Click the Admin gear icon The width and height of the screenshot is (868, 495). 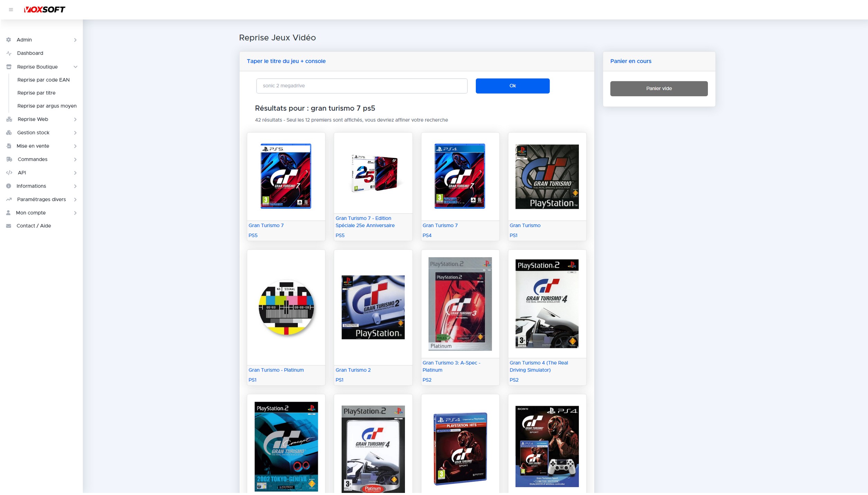point(9,40)
